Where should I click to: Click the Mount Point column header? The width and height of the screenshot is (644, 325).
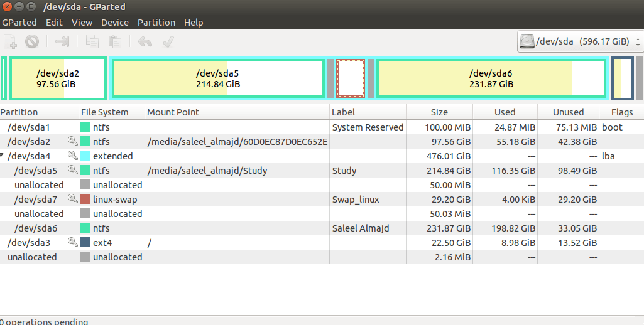pyautogui.click(x=173, y=112)
